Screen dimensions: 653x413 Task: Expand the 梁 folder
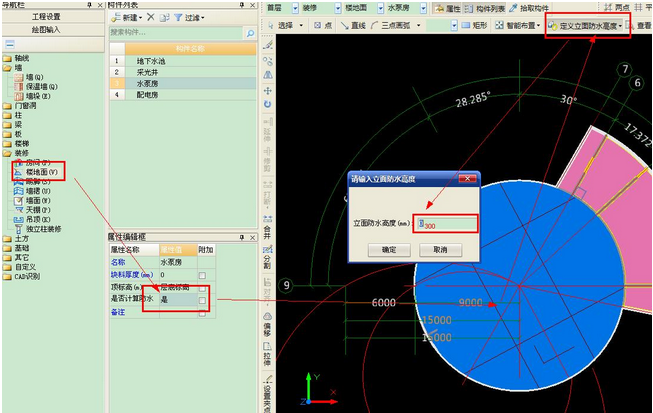point(12,125)
